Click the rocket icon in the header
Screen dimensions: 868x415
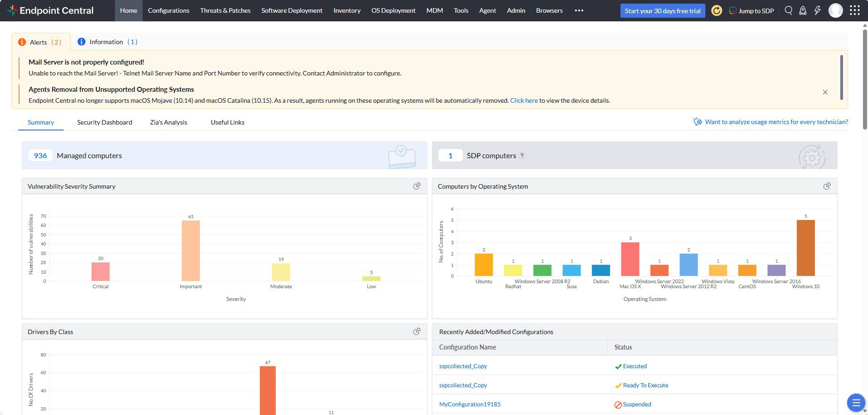[x=803, y=10]
